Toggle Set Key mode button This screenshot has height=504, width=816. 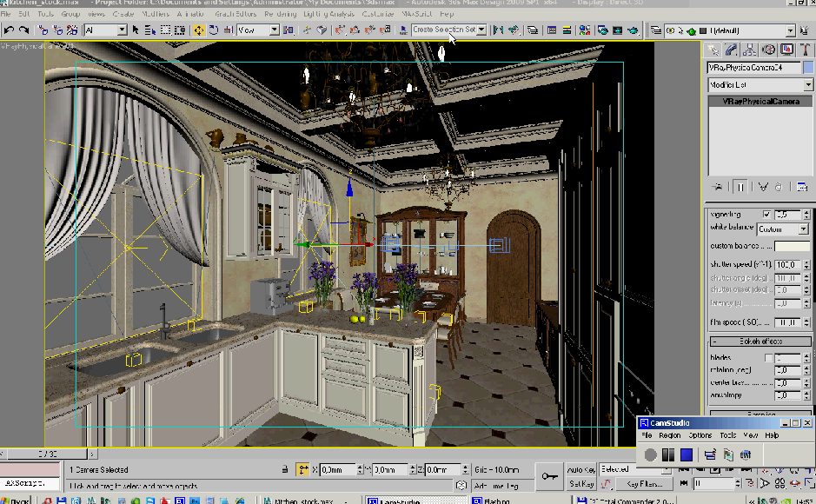(x=580, y=484)
